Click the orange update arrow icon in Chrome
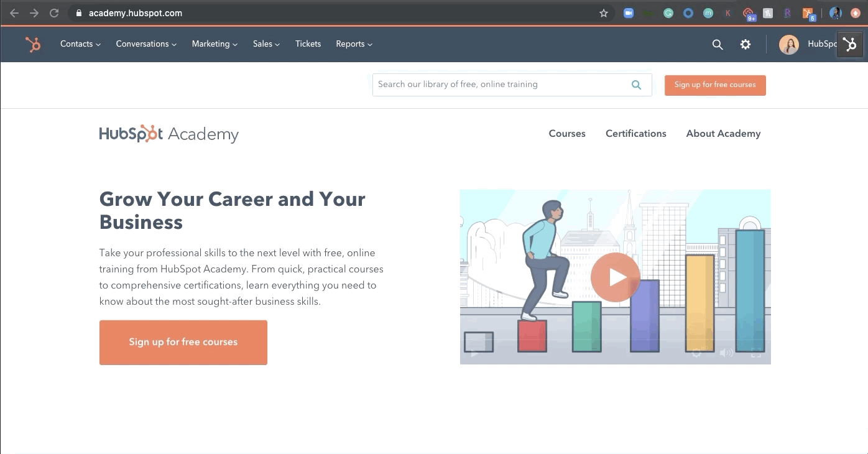This screenshot has height=454, width=868. pos(856,13)
